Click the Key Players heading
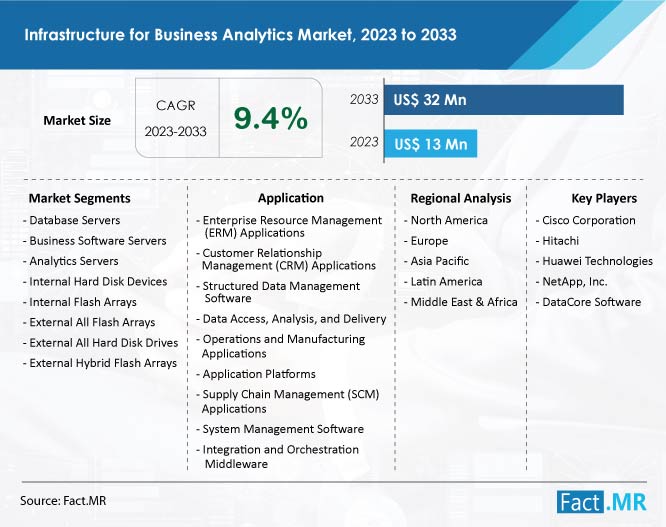The height and width of the screenshot is (527, 666). click(x=604, y=198)
